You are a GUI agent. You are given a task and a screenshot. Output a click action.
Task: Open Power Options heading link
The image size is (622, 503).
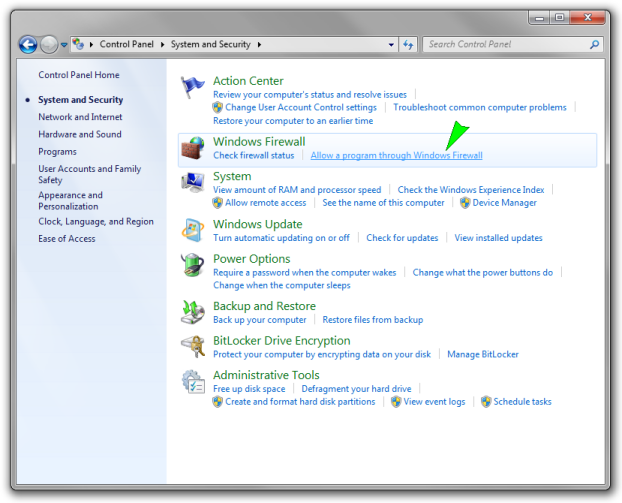coord(252,259)
